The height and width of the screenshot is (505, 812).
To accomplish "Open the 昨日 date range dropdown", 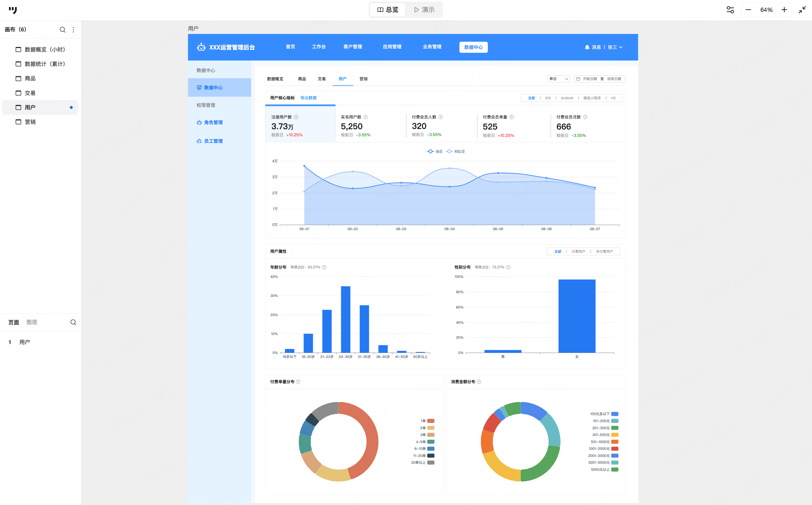I will (x=558, y=79).
